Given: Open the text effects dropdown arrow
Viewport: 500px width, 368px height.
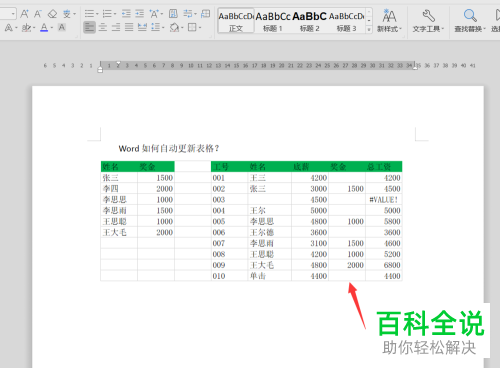Looking at the screenshot, I should coord(16,28).
